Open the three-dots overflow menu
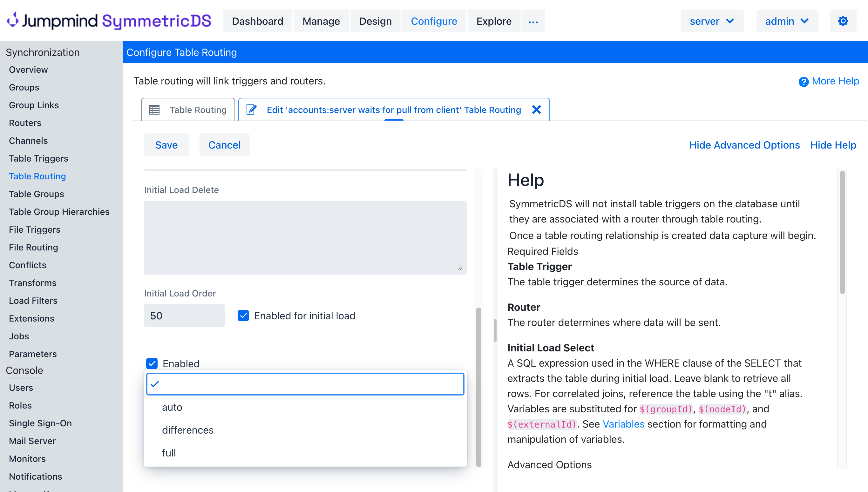The image size is (868, 492). 533,22
